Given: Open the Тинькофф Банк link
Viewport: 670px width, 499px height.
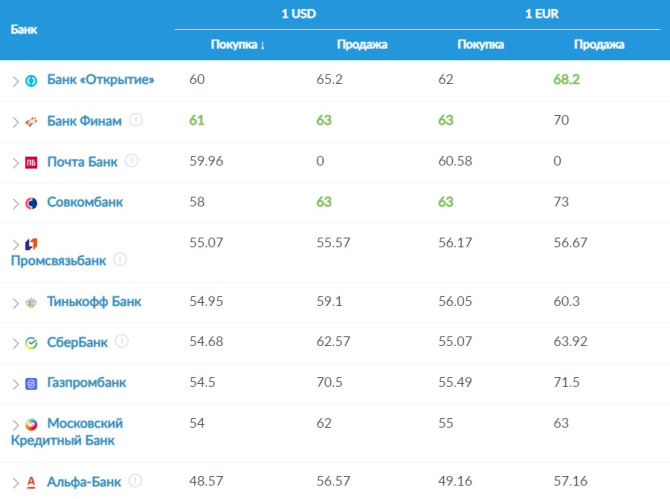Looking at the screenshot, I should (x=94, y=302).
